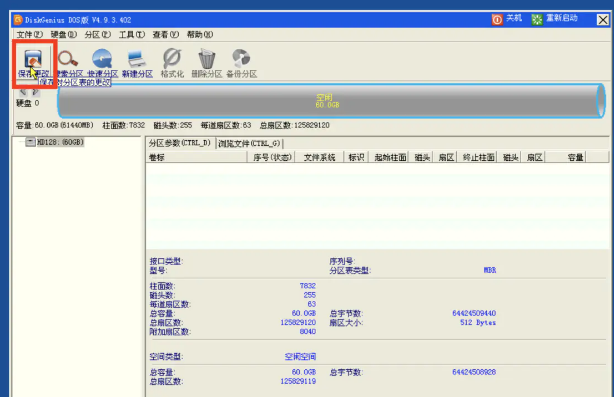Click the Save Changes (保存更改) toolbar icon
The image size is (614, 397).
coord(33,63)
